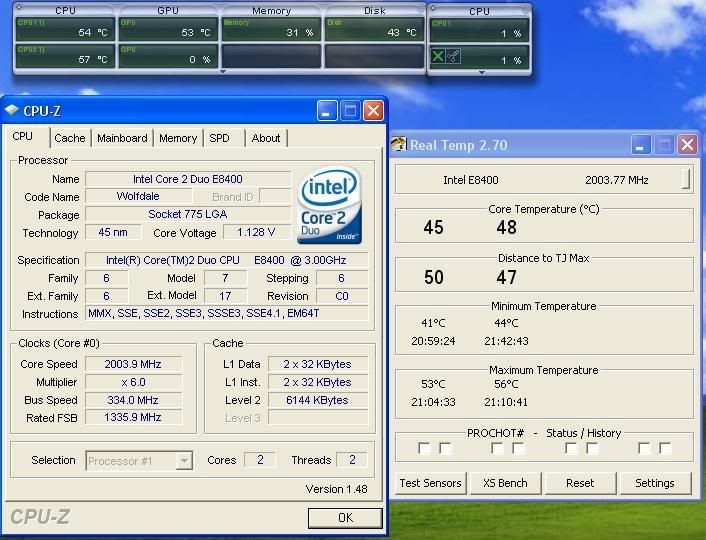The width and height of the screenshot is (706, 540).
Task: Tick the fourth PROCHOT# checkbox
Action: click(518, 448)
